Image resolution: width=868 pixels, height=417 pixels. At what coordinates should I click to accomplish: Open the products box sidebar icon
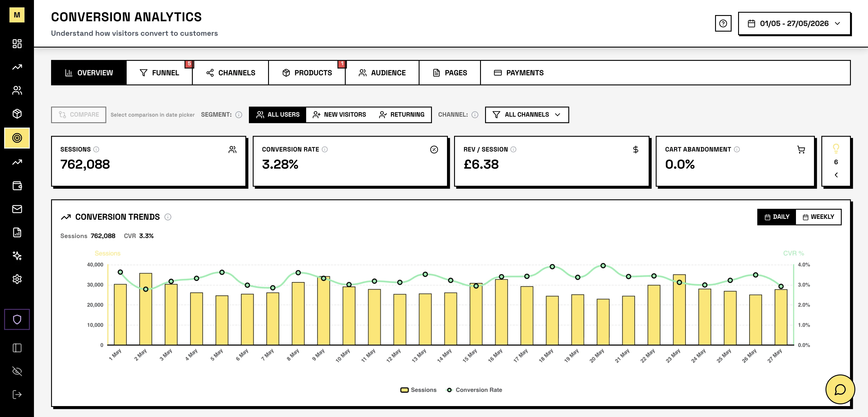click(17, 114)
